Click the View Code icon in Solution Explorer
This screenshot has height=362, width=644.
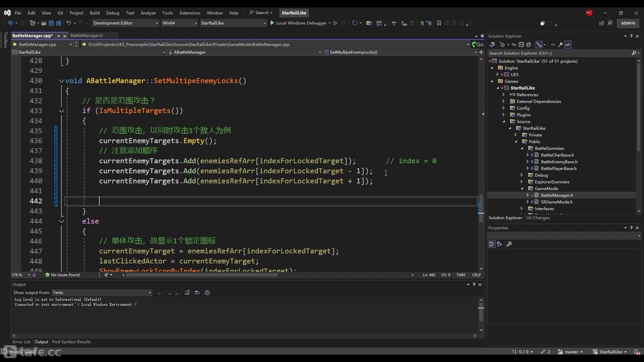tap(553, 45)
